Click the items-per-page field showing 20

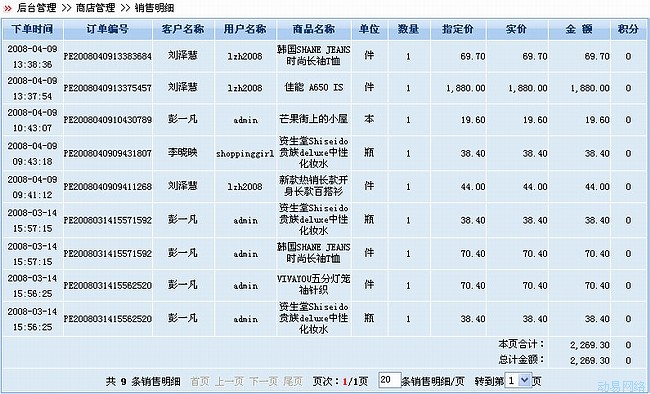389,380
